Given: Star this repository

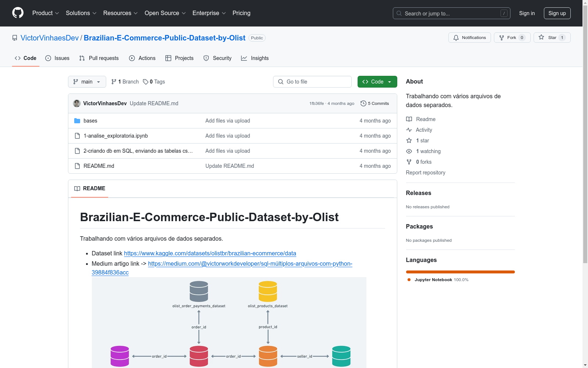Looking at the screenshot, I should point(552,38).
